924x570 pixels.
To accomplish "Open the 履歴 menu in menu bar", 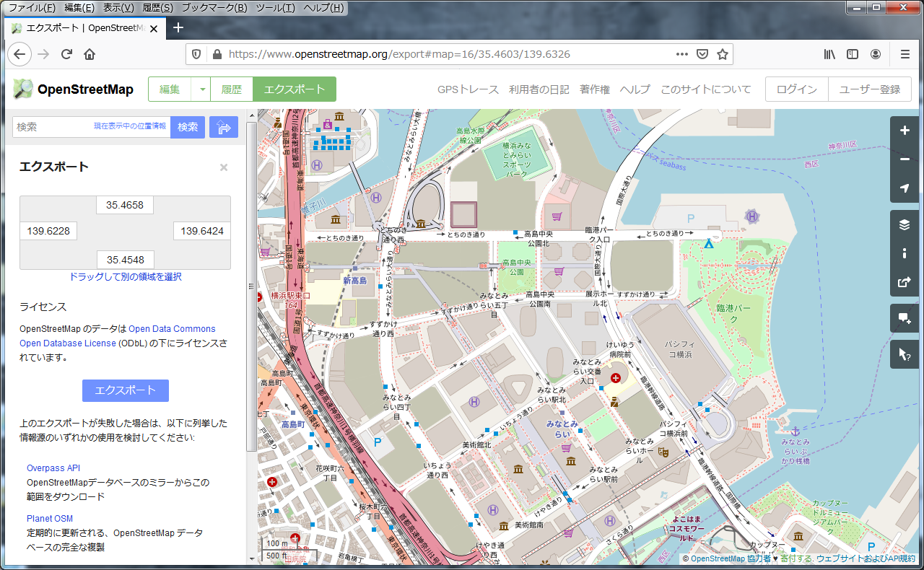I will [x=157, y=8].
